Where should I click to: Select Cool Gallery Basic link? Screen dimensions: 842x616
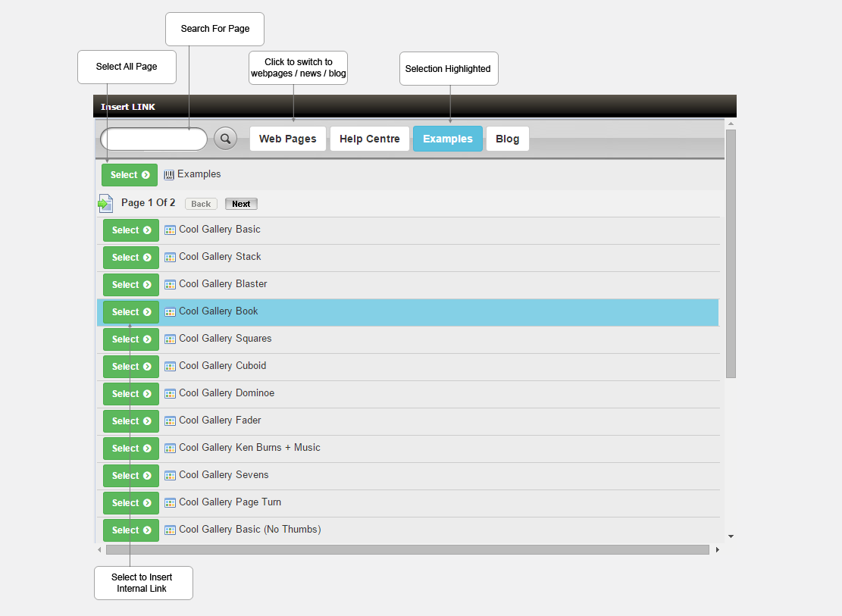(131, 230)
